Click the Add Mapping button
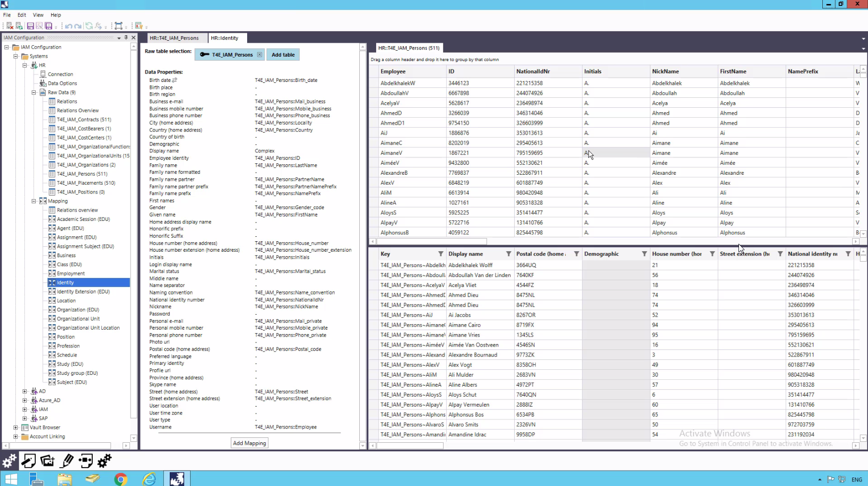Image resolution: width=868 pixels, height=486 pixels. click(x=249, y=443)
